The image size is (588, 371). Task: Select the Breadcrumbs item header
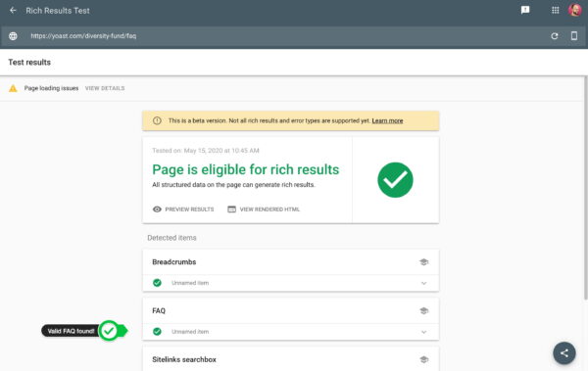click(x=291, y=262)
